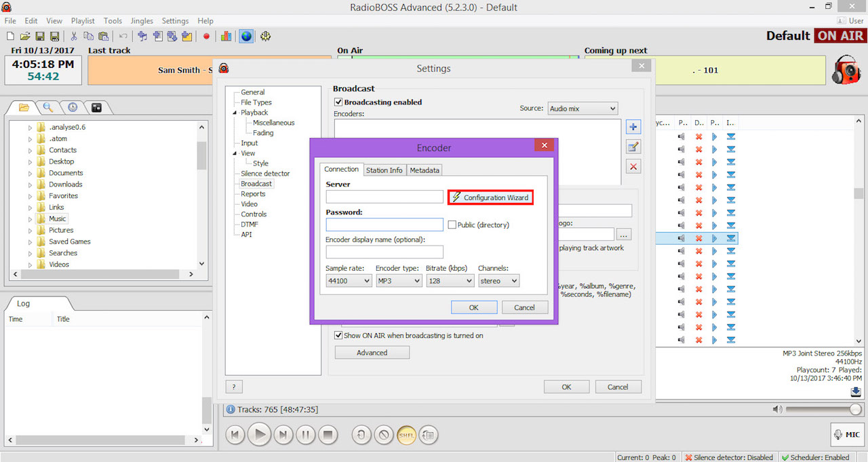Skip to the next track
Image resolution: width=868 pixels, height=462 pixels.
click(283, 434)
